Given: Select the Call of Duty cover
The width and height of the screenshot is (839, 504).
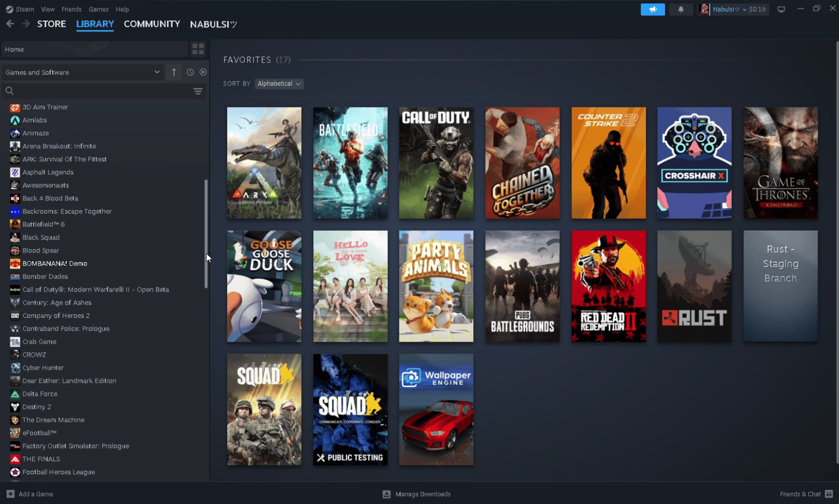Looking at the screenshot, I should click(436, 163).
